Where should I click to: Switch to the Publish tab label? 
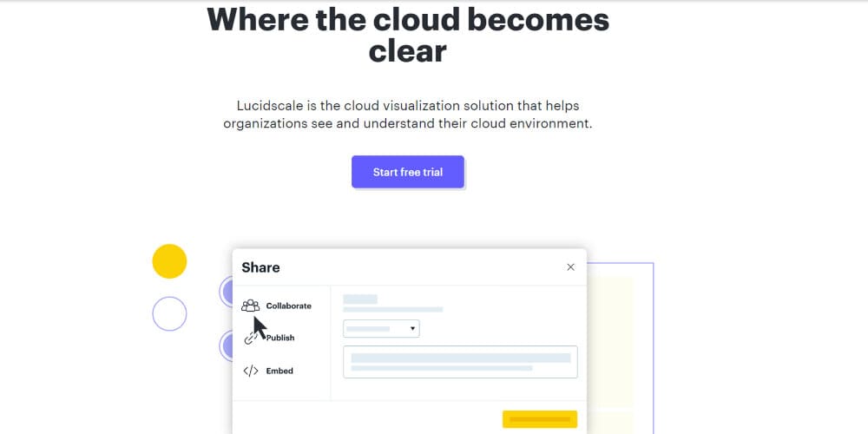click(280, 338)
